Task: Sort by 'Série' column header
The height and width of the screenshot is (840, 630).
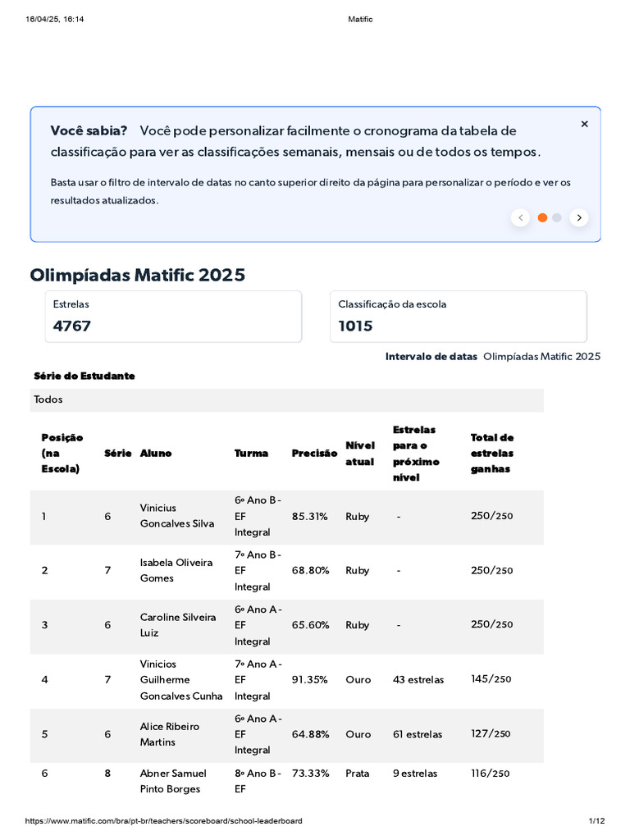Action: pos(118,453)
